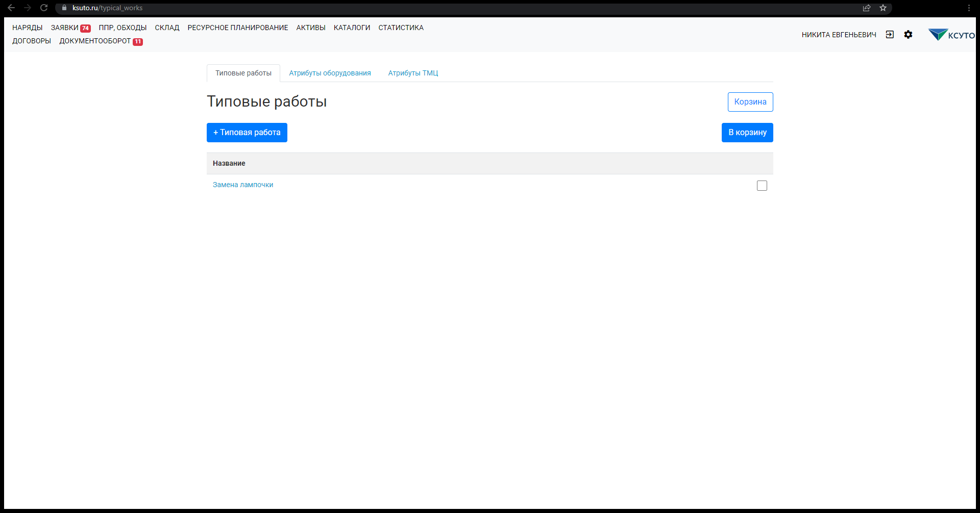Open the СКЛАД menu item
The width and height of the screenshot is (980, 513).
167,28
